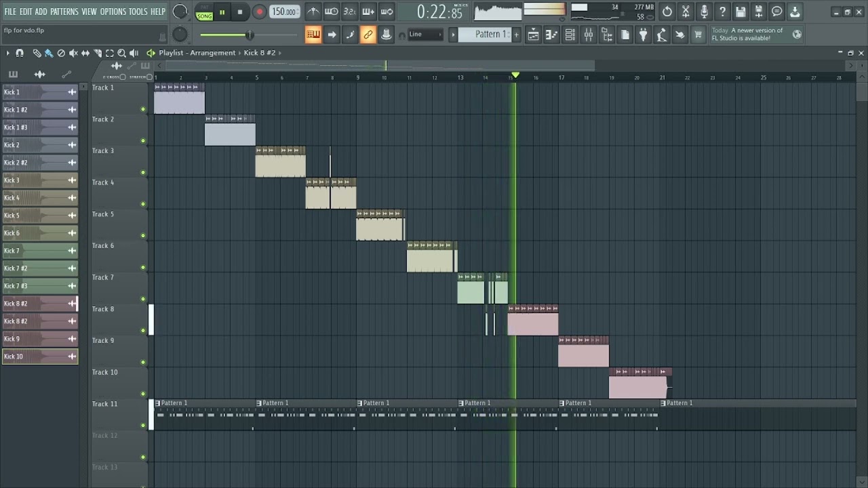Open the project/file icon in toolbar
This screenshot has height=488, width=868.
625,35
